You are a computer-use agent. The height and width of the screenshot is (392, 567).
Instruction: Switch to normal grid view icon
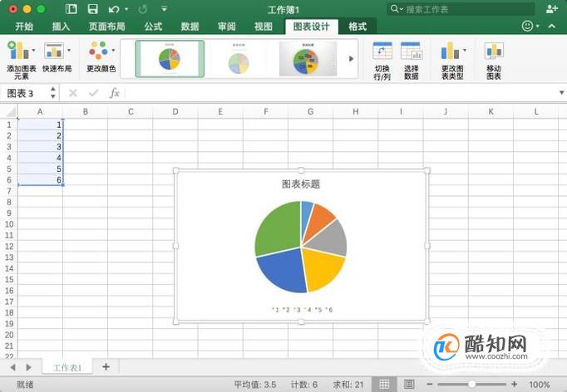click(x=384, y=384)
